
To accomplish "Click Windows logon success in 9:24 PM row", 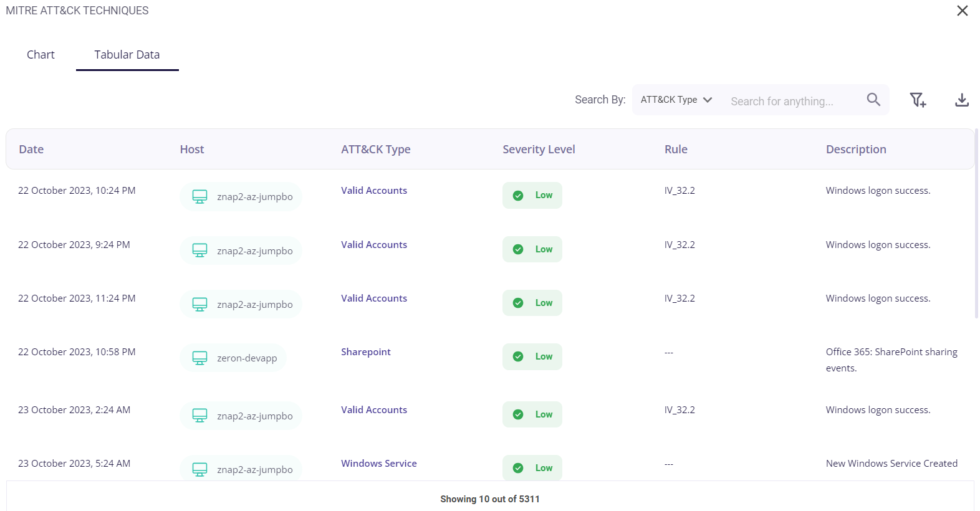I will pos(878,245).
